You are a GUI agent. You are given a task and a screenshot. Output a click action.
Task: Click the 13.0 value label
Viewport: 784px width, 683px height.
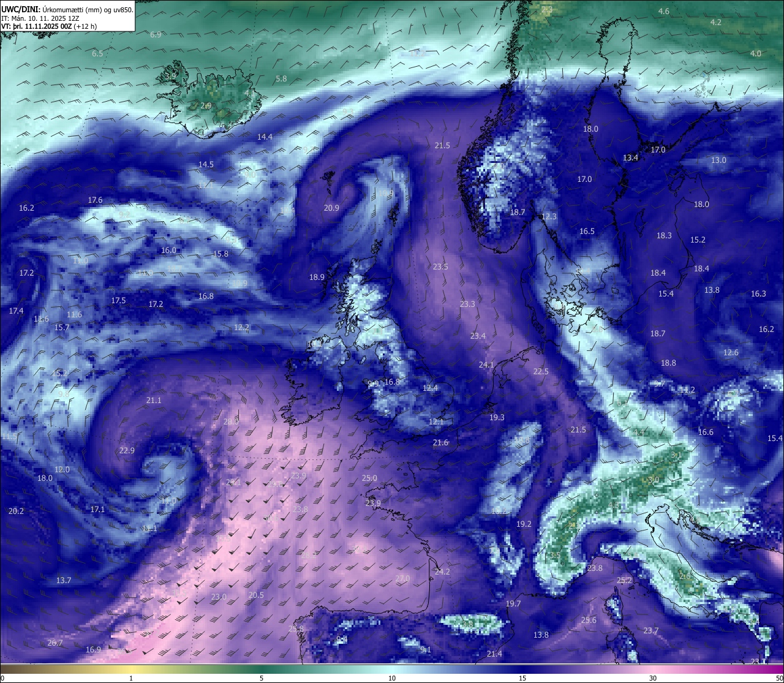point(718,160)
